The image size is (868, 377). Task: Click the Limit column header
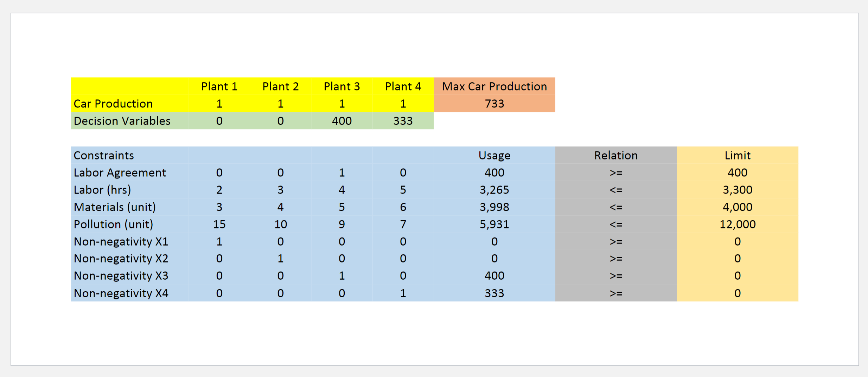tap(737, 155)
